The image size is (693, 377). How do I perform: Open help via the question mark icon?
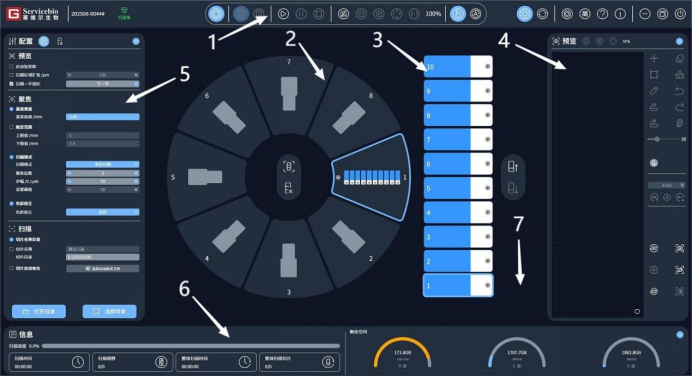tap(602, 14)
